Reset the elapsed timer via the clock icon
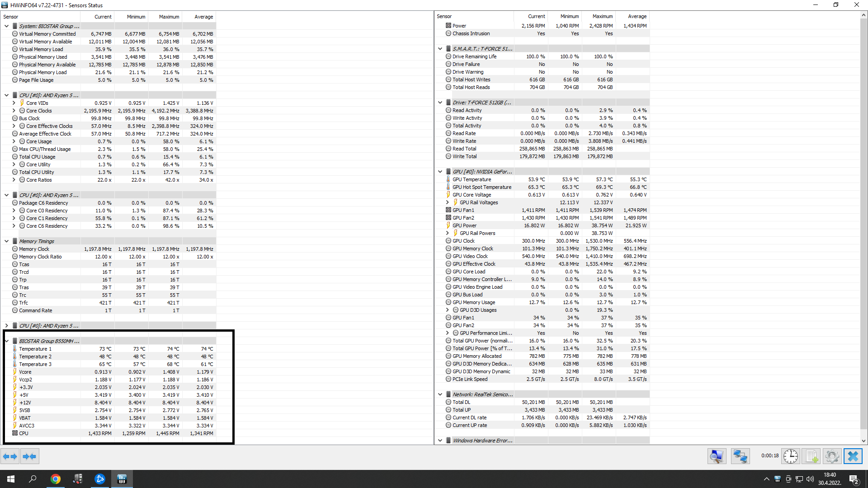This screenshot has height=488, width=868. coord(790,456)
